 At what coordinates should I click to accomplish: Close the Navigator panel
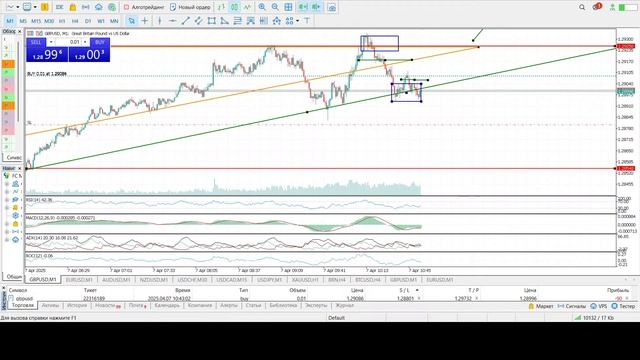click(19, 168)
